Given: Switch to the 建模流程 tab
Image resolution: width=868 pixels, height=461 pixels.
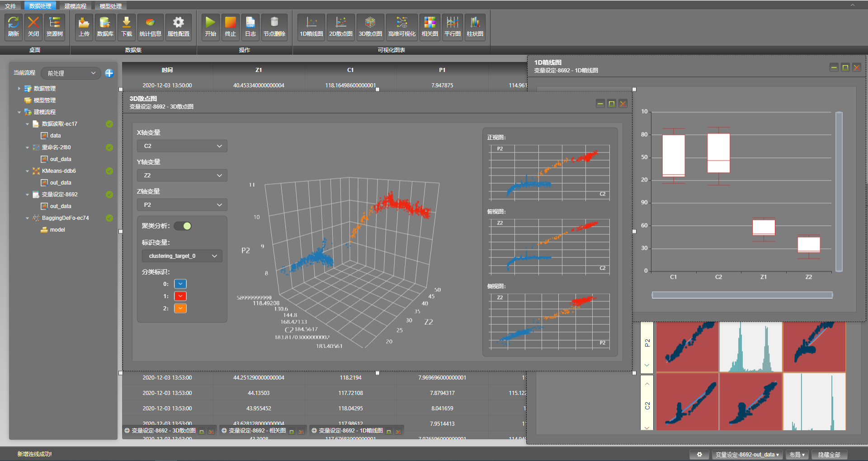Looking at the screenshot, I should pyautogui.click(x=75, y=6).
